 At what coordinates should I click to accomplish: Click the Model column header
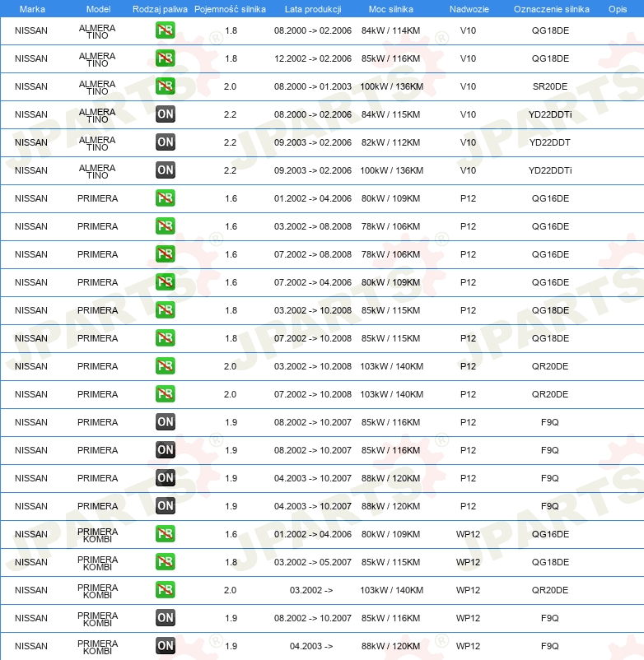pos(98,9)
